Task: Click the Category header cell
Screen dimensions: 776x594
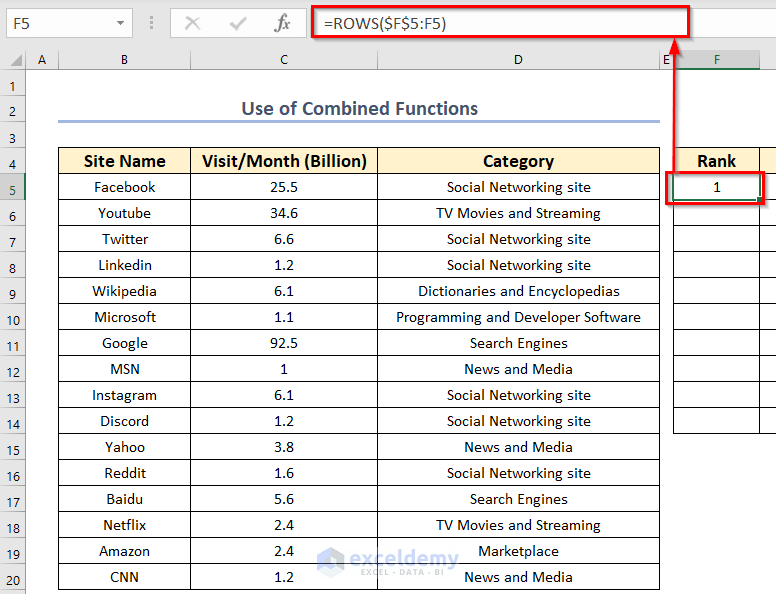Action: pyautogui.click(x=518, y=161)
